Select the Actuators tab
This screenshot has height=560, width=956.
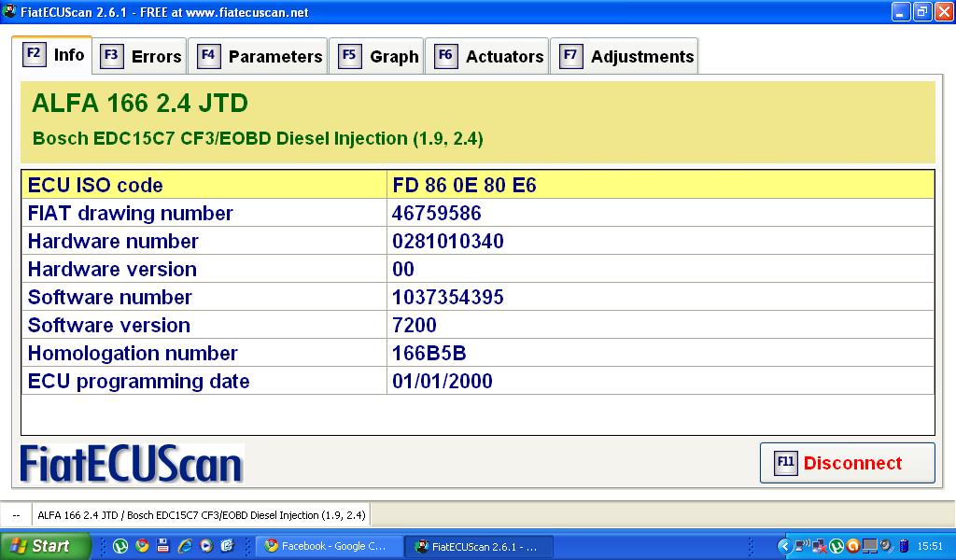[489, 57]
